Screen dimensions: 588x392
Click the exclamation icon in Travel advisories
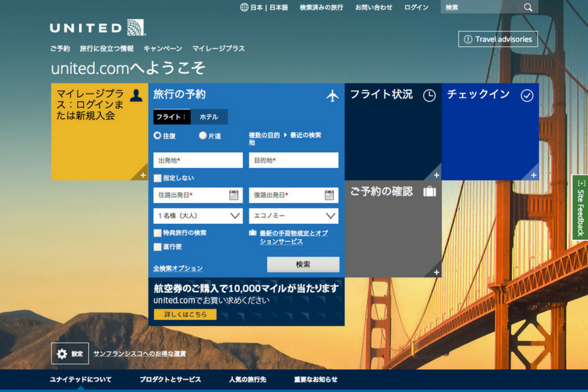pyautogui.click(x=468, y=39)
